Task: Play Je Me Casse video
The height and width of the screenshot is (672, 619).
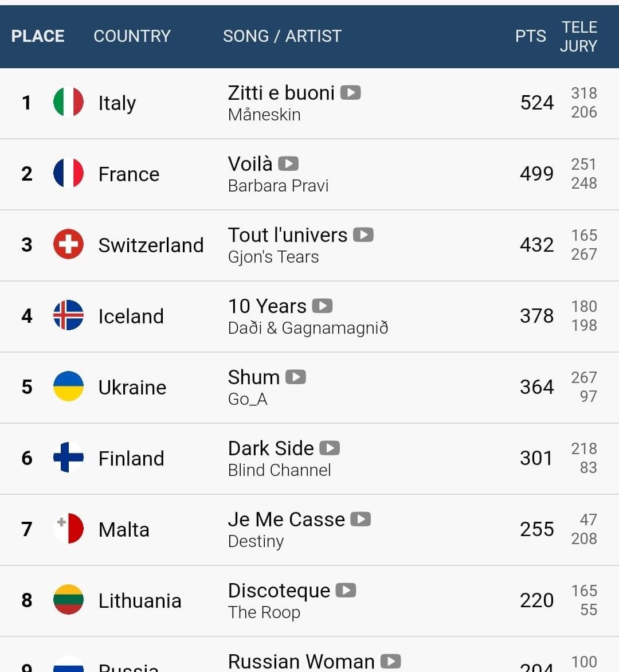Action: click(x=361, y=519)
